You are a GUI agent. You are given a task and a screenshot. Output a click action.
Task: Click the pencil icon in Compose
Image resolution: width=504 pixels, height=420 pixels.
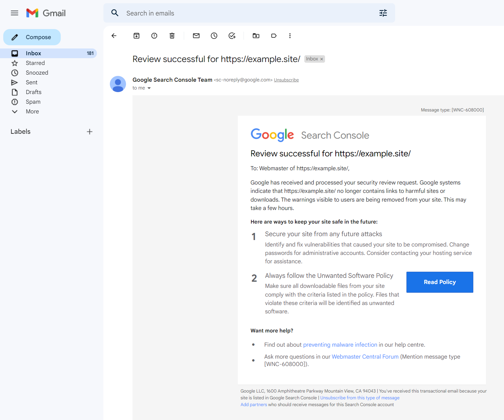click(x=15, y=37)
